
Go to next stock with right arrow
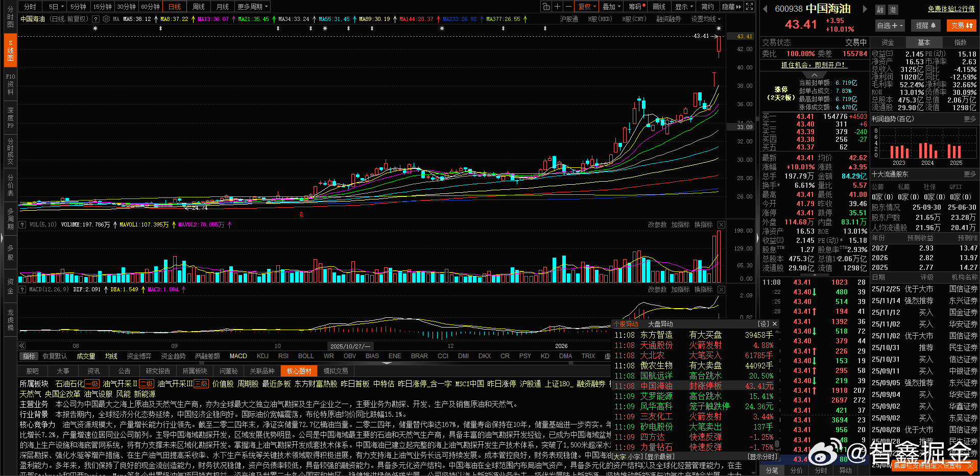865,9
